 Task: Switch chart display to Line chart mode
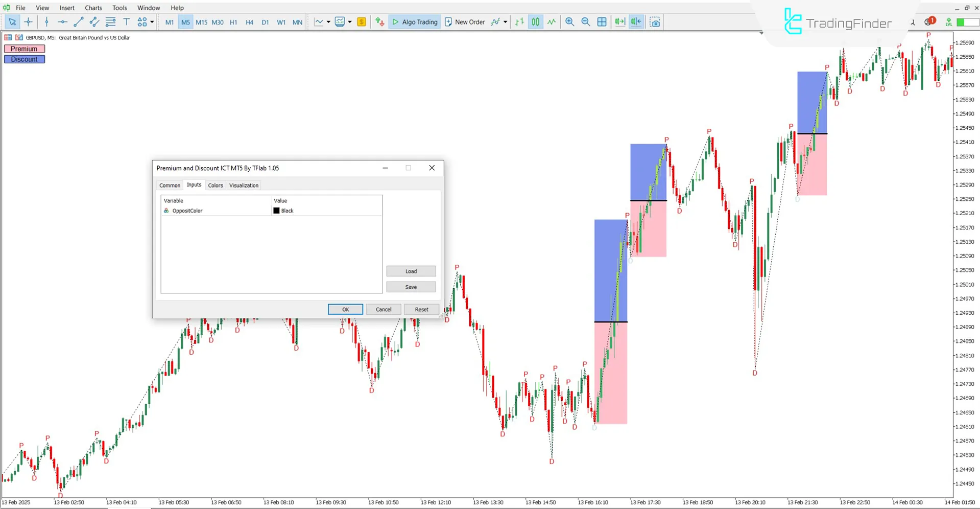tap(551, 22)
